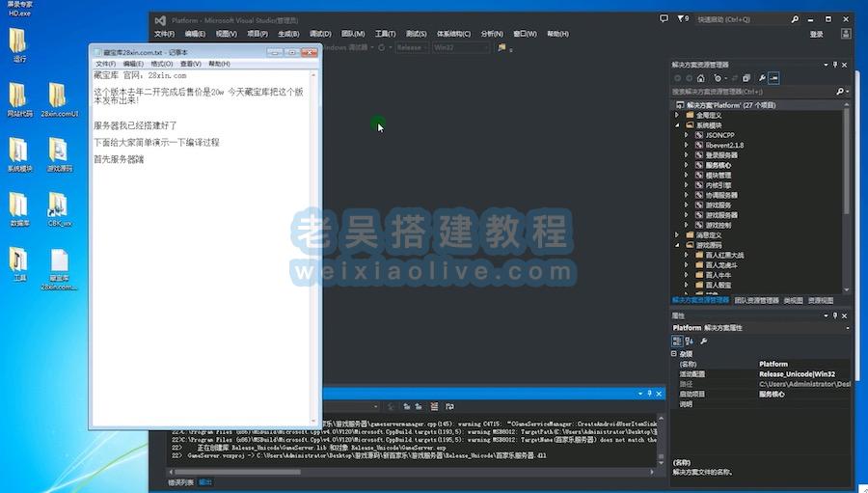Select the Alphabetical sort icon in Properties panel
Viewport: 868px width, 493px height.
coord(690,342)
